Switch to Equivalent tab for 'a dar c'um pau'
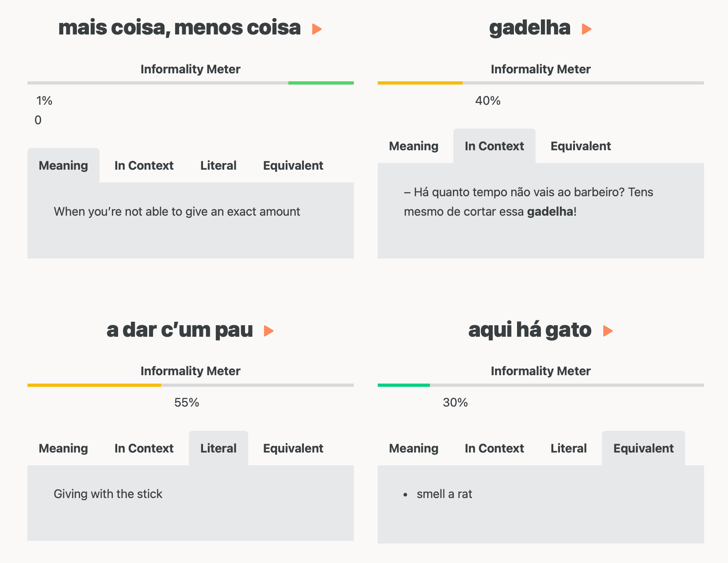 (293, 449)
